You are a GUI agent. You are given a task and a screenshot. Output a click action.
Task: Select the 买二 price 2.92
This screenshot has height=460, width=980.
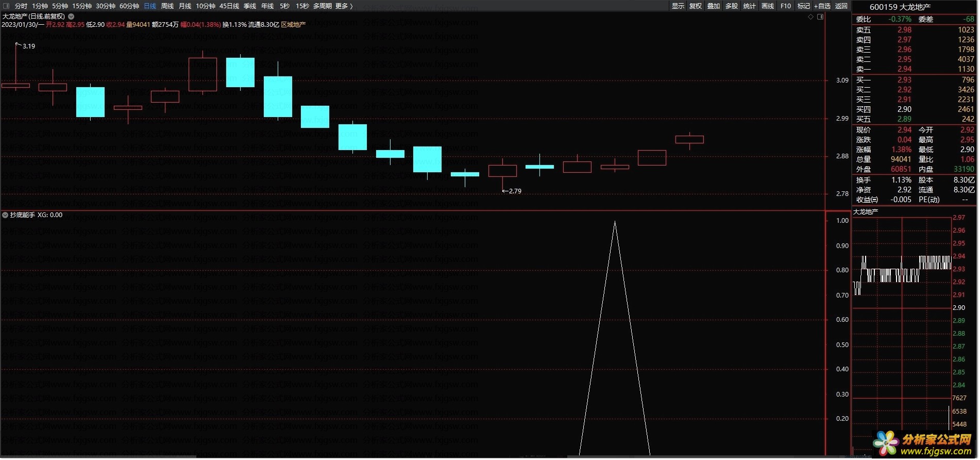pos(904,90)
